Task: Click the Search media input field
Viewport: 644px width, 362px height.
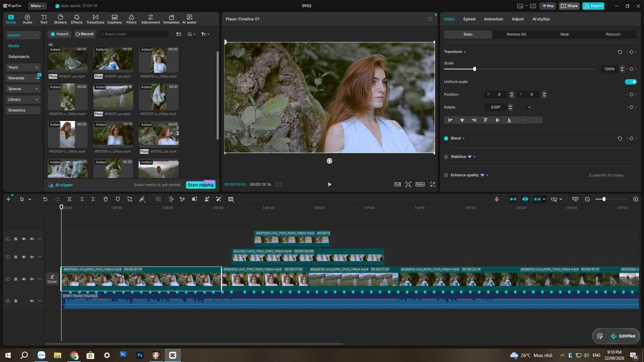Action: (x=133, y=34)
